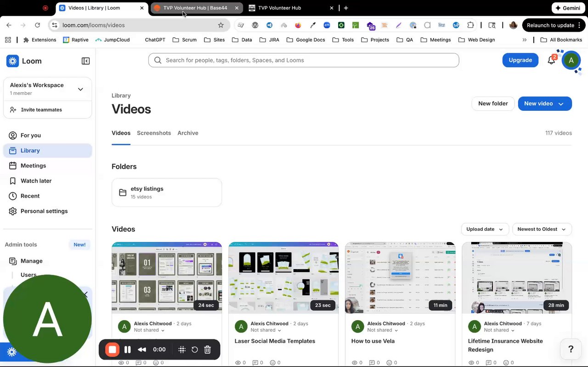The height and width of the screenshot is (367, 588).
Task: Click the New folder button
Action: pos(493,103)
